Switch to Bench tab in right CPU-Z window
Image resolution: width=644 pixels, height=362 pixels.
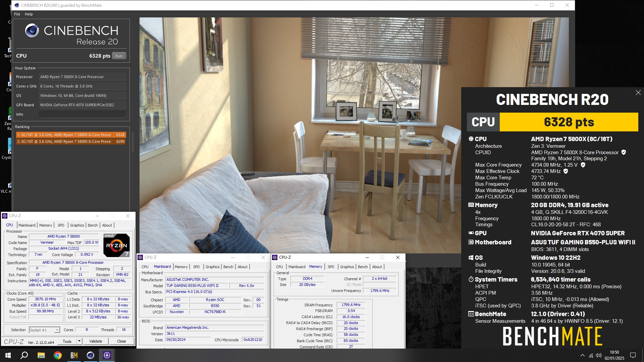pos(363,267)
